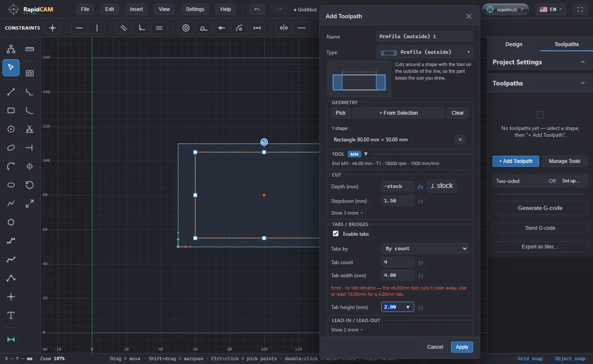Toggle fullscreen mode

pyautogui.click(x=580, y=9)
